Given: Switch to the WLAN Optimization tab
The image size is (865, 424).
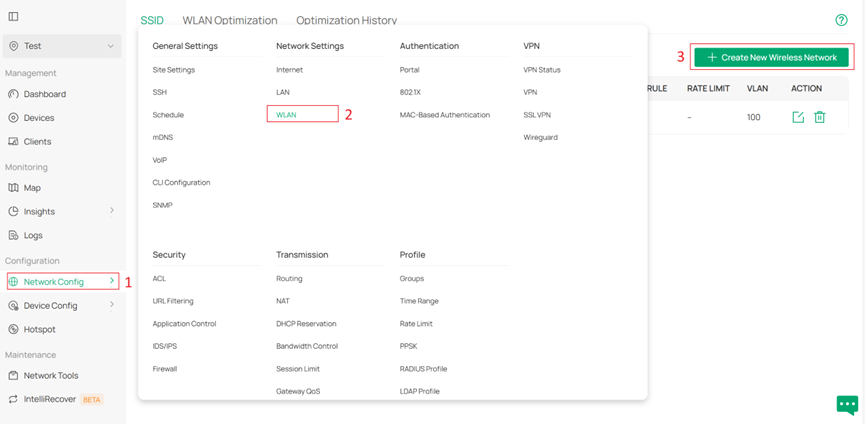Looking at the screenshot, I should coord(230,20).
